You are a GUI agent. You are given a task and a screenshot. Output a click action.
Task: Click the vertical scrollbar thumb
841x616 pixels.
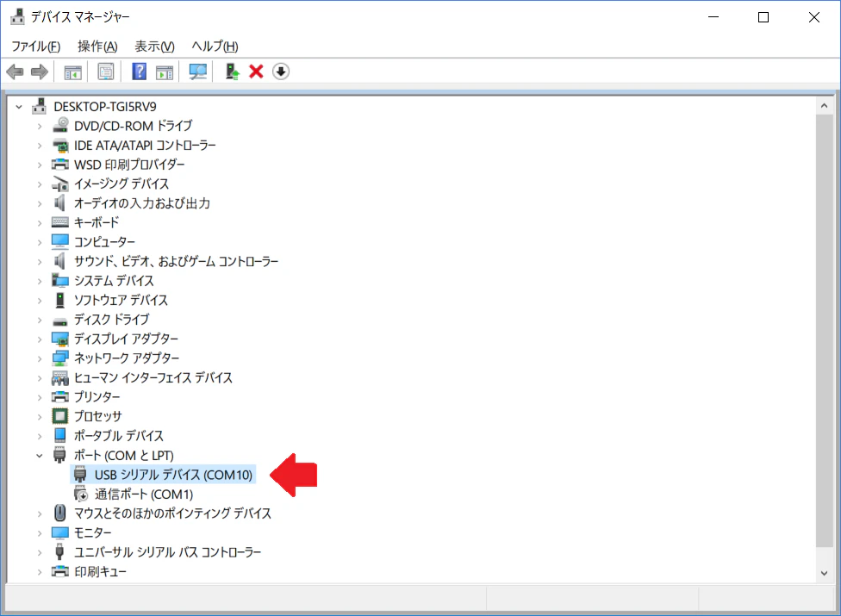824,331
